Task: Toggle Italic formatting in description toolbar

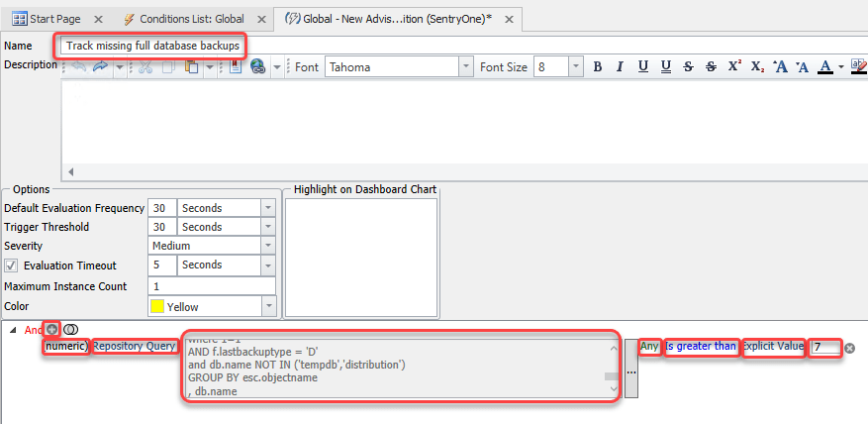Action: (621, 66)
